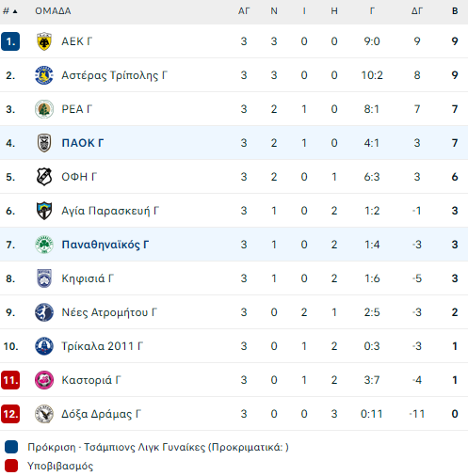This screenshot has width=468, height=476.
Task: Click the ΟΦΗ Γ team logo
Action: 44,177
